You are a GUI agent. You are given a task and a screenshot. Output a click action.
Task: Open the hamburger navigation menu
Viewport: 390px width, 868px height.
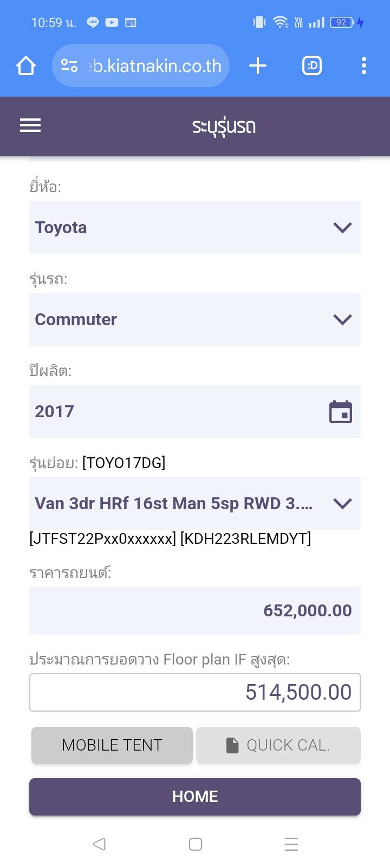click(30, 126)
